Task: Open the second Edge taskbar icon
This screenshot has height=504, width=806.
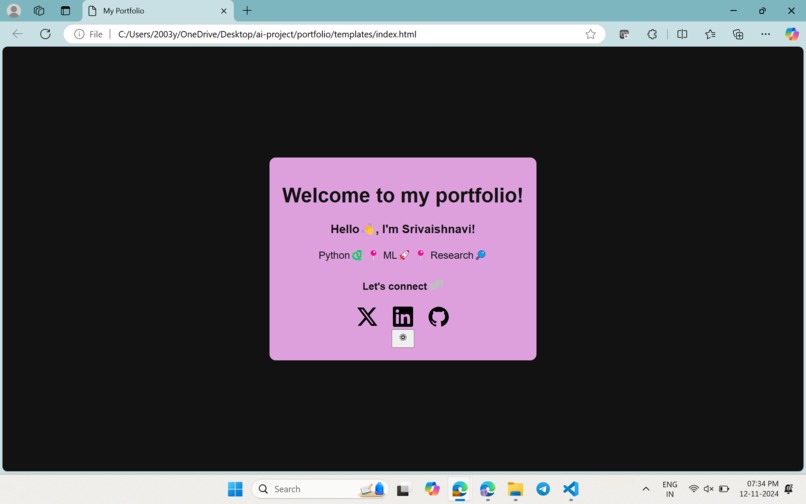Action: click(487, 489)
